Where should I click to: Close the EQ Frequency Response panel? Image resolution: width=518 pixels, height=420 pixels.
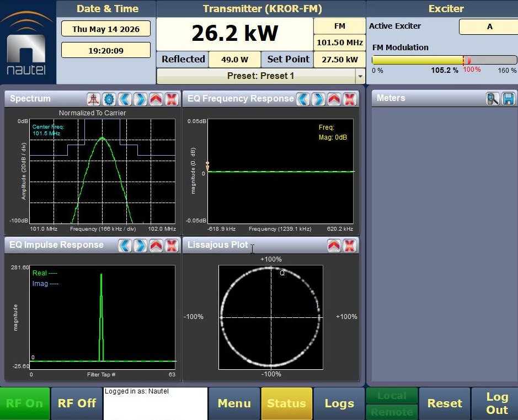click(350, 99)
